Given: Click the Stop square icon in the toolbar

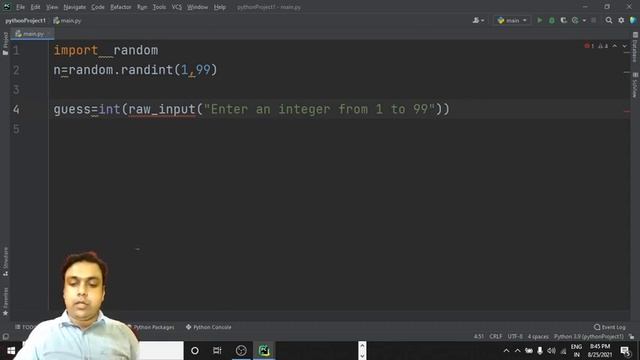Looking at the screenshot, I should tap(593, 20).
